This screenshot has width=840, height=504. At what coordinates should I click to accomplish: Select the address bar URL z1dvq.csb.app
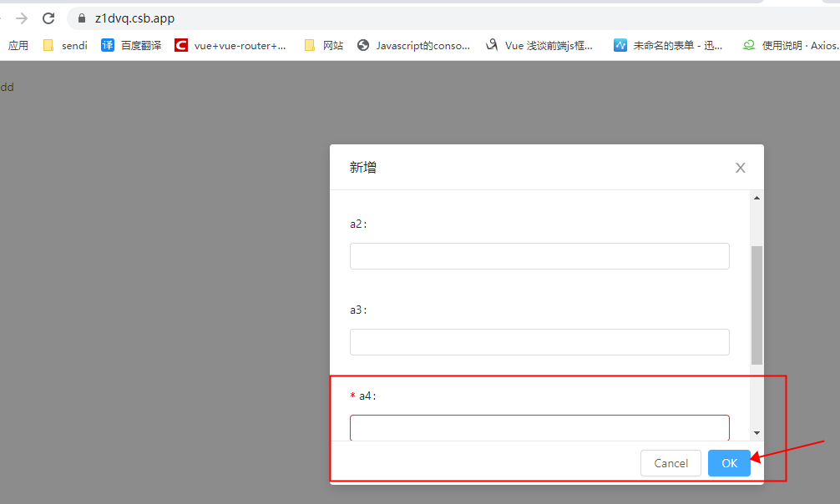(x=134, y=18)
